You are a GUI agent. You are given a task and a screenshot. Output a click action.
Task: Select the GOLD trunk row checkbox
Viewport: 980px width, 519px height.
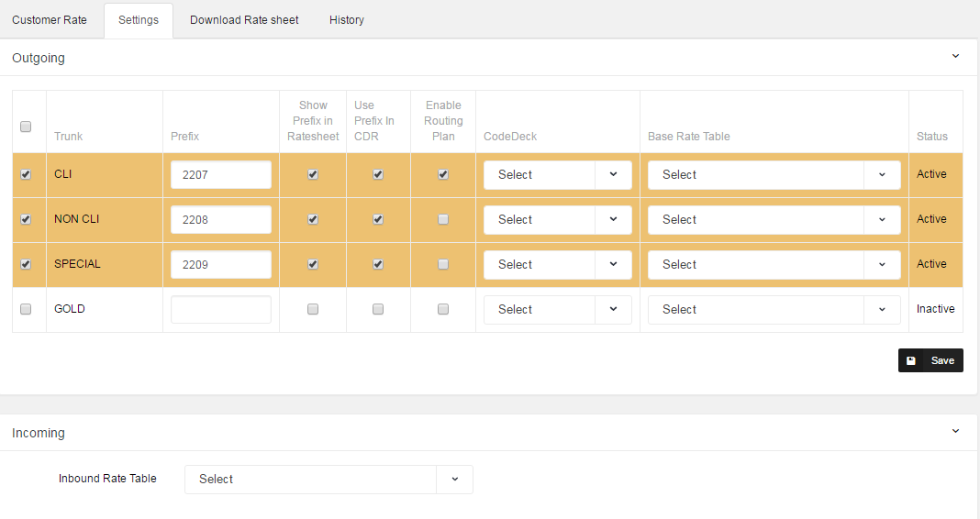(x=26, y=309)
